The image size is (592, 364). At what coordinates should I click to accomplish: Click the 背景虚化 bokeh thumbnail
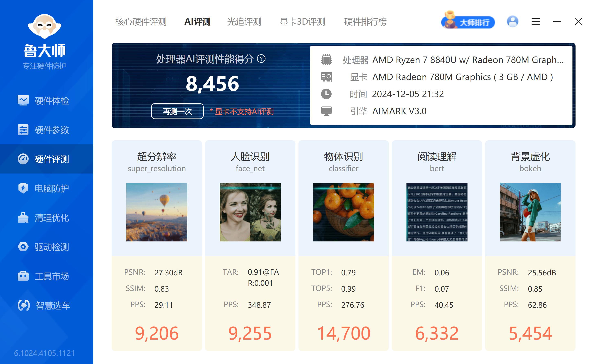(530, 212)
